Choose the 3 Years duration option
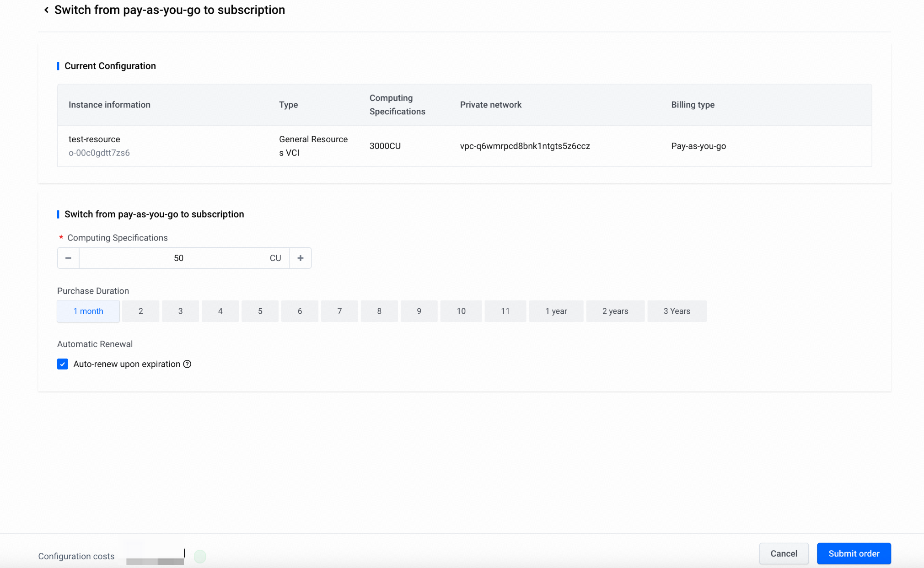The height and width of the screenshot is (568, 924). pos(677,311)
